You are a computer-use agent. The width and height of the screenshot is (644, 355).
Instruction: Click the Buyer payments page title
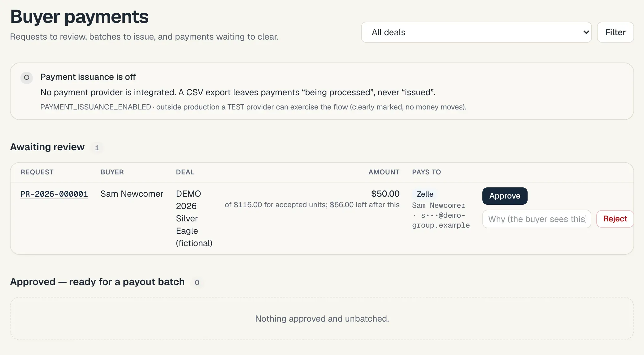79,17
